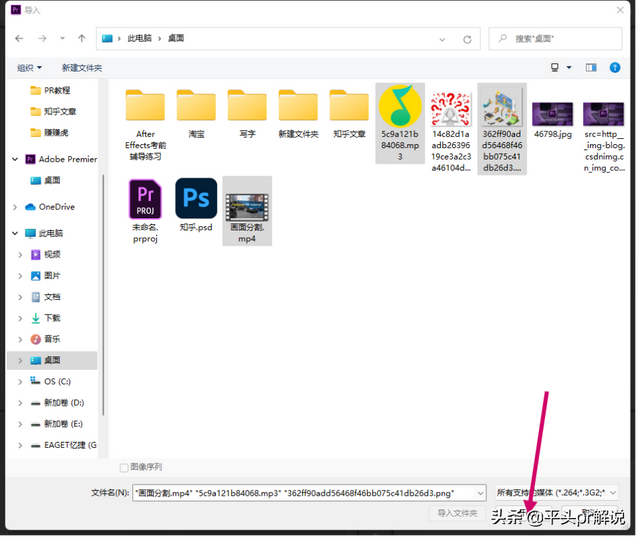Refresh the current folder view
640x540 pixels.
(467, 39)
